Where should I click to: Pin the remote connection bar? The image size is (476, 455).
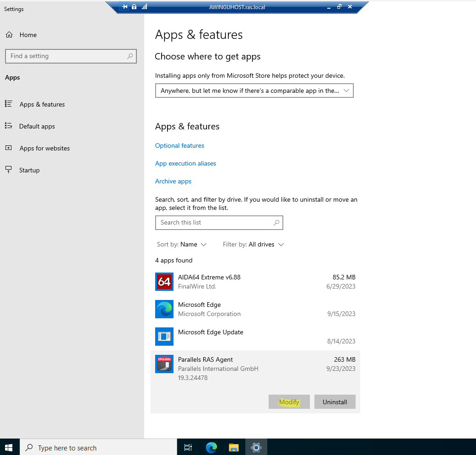(x=124, y=7)
